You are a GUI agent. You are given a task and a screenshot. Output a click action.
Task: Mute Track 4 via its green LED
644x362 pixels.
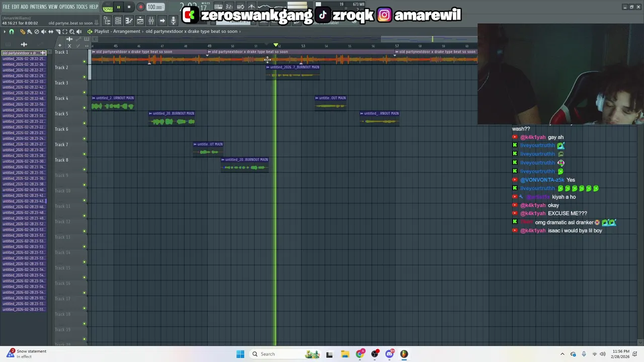coord(85,108)
